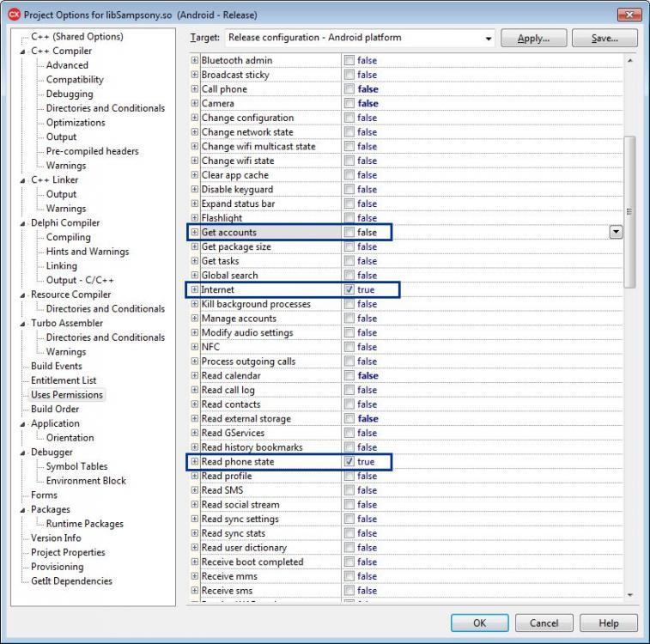Select Project Properties tree item
650x644 pixels.
pyautogui.click(x=68, y=552)
